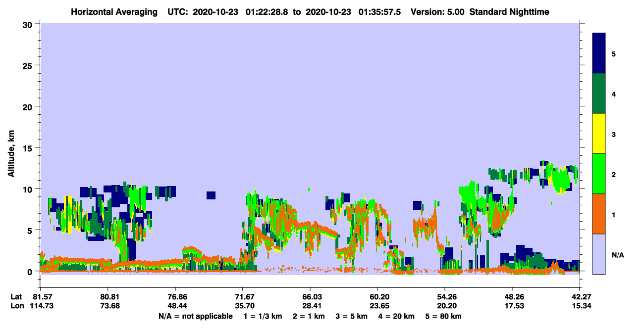This screenshot has width=644, height=330.
Task: Click the color bar number label 3
Action: pyautogui.click(x=614, y=134)
